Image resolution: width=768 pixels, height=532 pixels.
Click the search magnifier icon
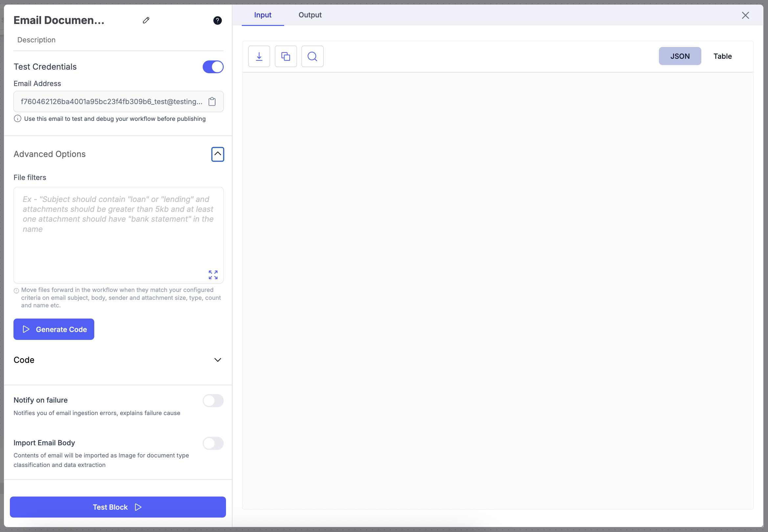coord(312,56)
